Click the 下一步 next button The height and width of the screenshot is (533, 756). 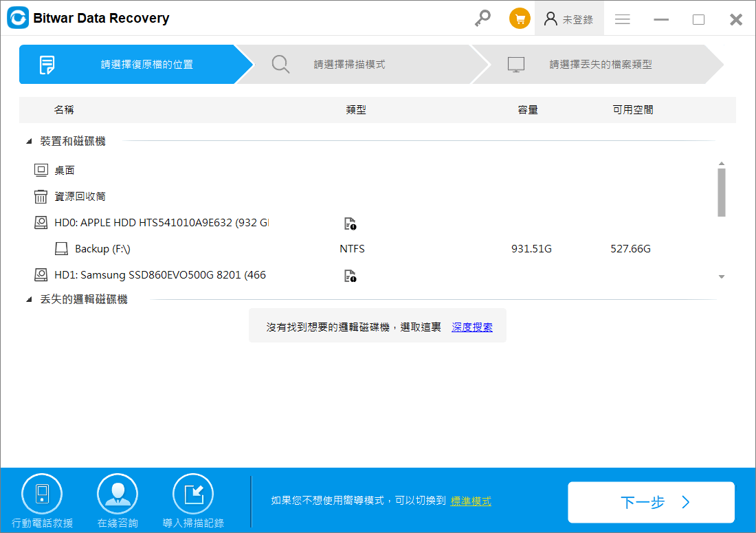click(x=651, y=502)
